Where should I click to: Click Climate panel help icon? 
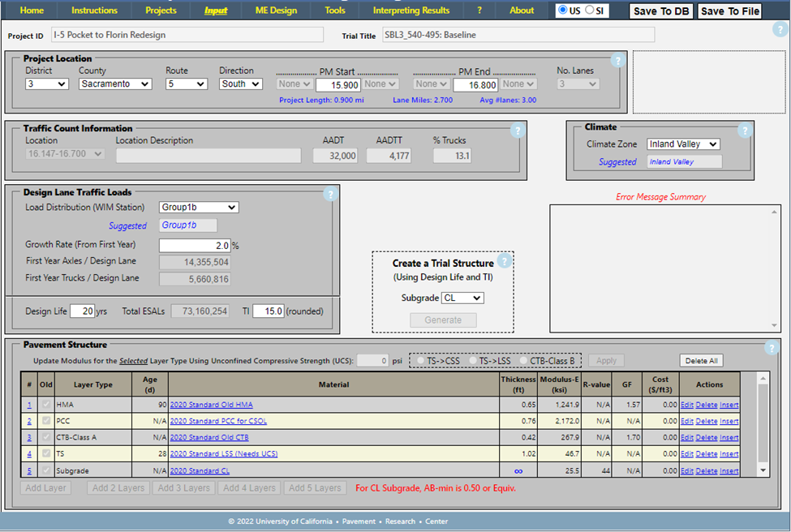tap(744, 130)
